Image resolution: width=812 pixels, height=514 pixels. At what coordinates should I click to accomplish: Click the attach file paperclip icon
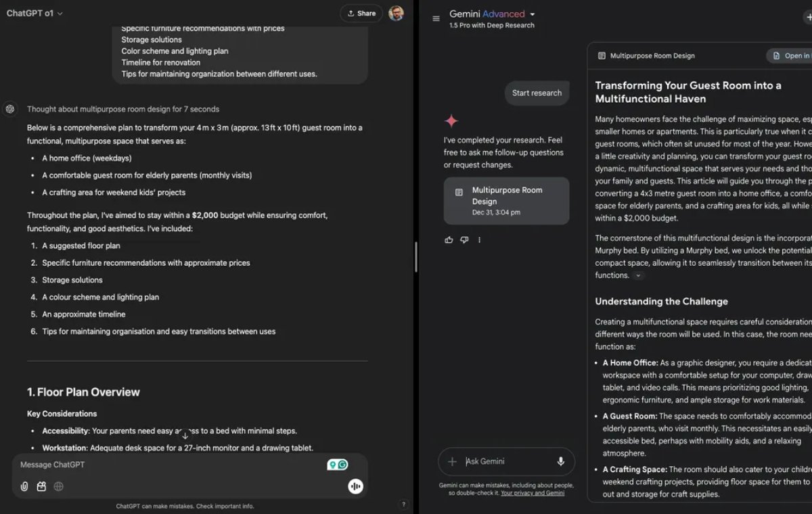click(x=24, y=486)
